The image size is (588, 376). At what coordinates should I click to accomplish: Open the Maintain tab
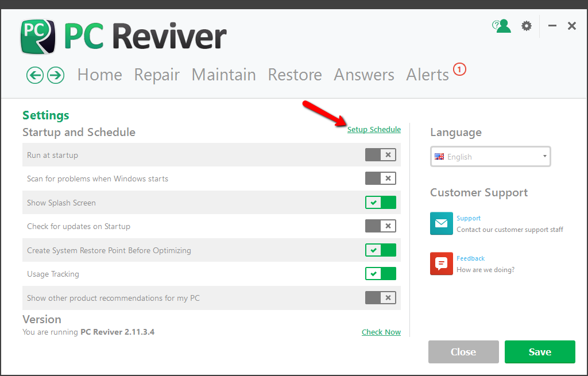coord(223,75)
